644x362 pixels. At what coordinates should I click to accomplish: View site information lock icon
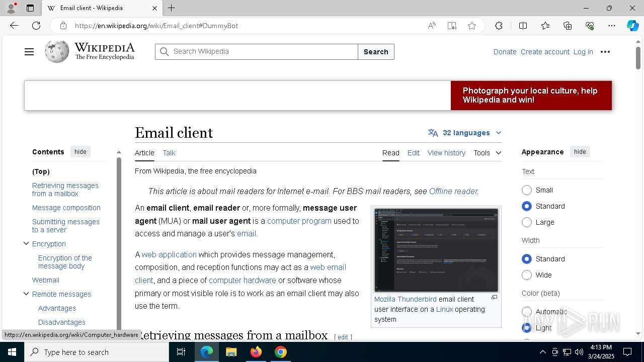point(63,26)
